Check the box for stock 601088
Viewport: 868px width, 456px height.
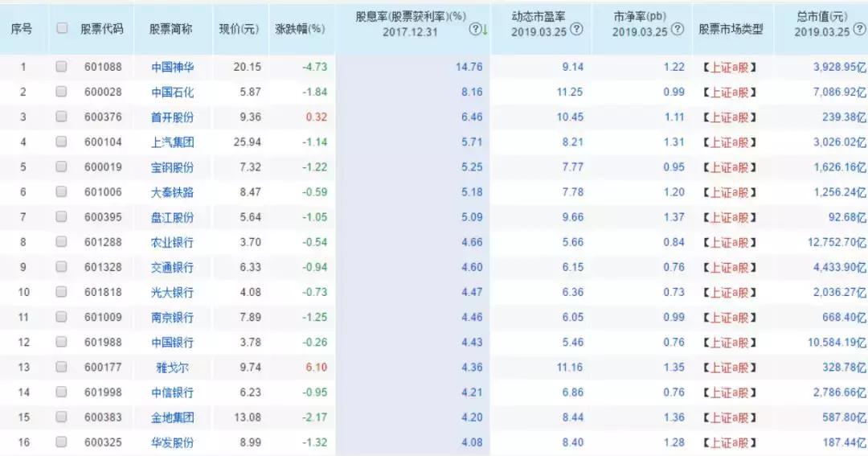pos(61,67)
